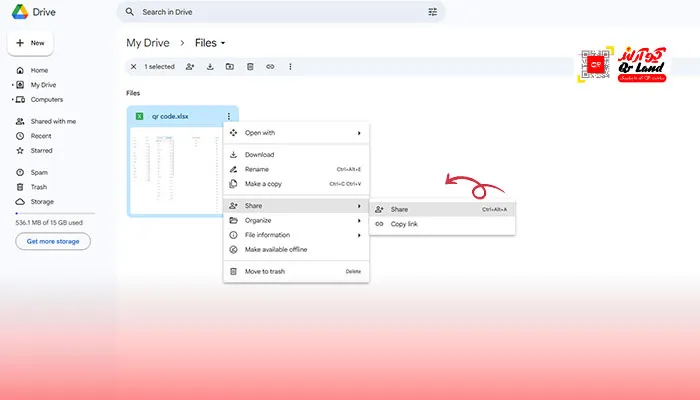Click the storage usage bar

pos(53,213)
